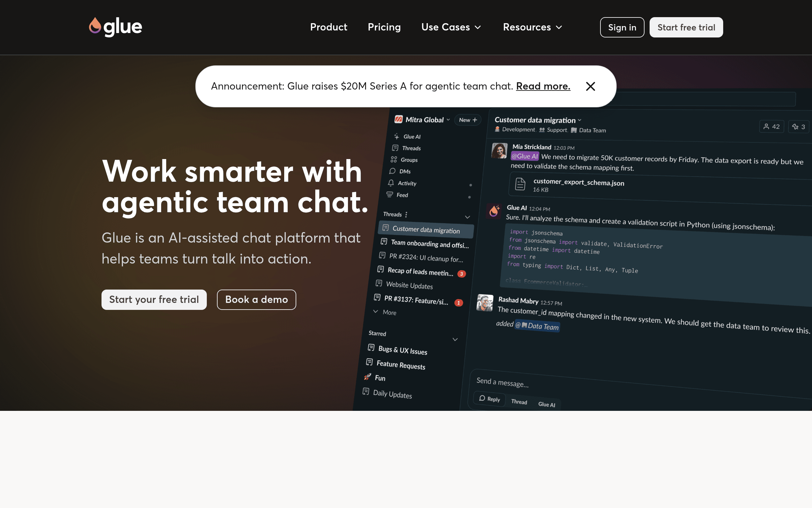Click the Glue AI sparkle icon in sidebar
Viewport: 812px width, 508px height.
pyautogui.click(x=396, y=137)
